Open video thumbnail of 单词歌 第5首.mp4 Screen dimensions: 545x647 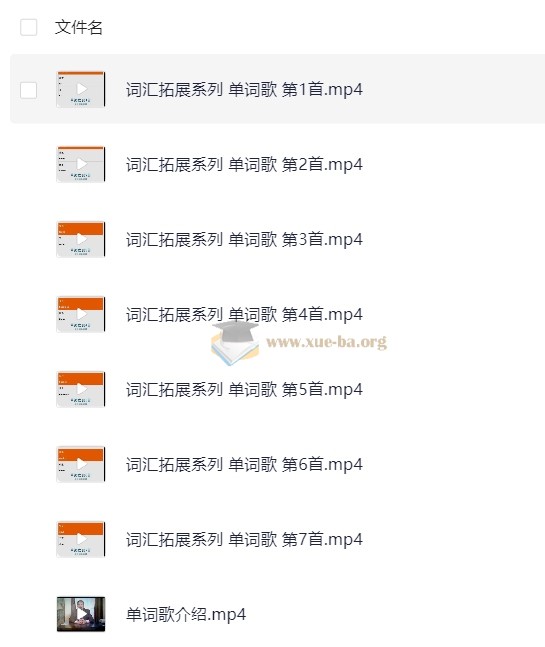point(81,389)
